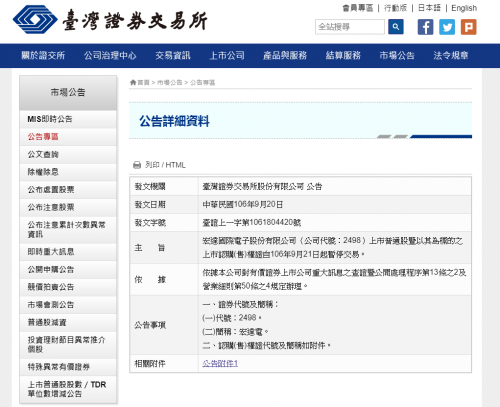Switch language to 日本語
Viewport: 500px width, 407px height.
click(429, 8)
